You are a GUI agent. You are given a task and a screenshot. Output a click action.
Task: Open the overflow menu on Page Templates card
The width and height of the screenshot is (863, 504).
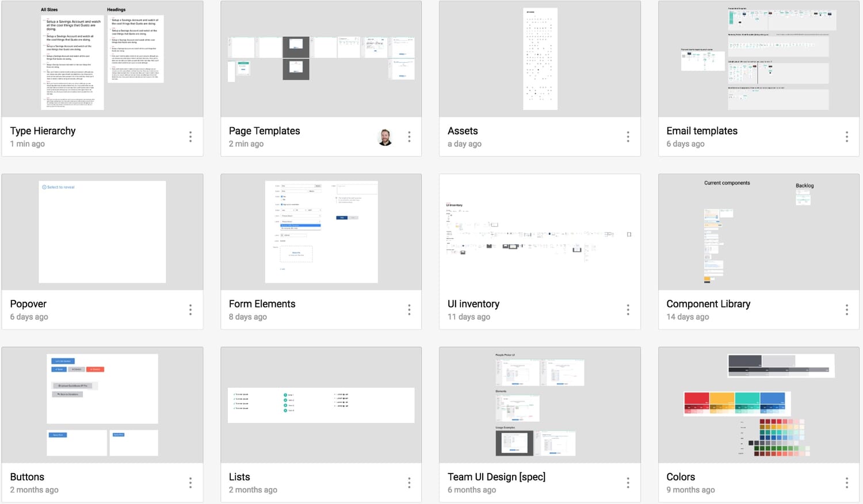[409, 137]
